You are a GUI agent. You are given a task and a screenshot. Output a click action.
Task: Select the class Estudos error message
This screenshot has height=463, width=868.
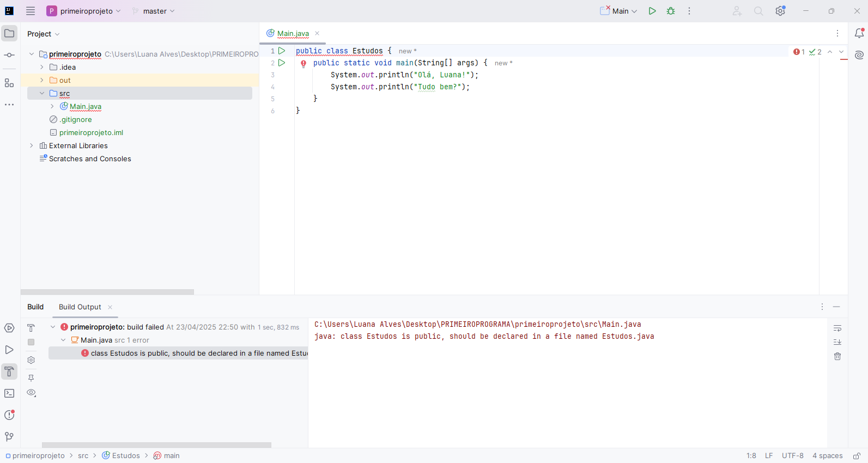tap(179, 353)
